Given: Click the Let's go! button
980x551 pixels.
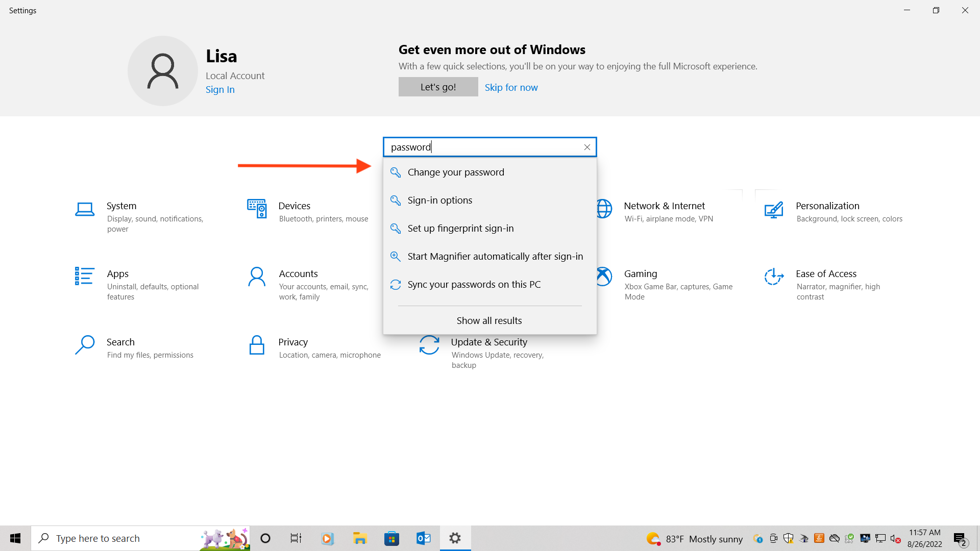Looking at the screenshot, I should [438, 87].
